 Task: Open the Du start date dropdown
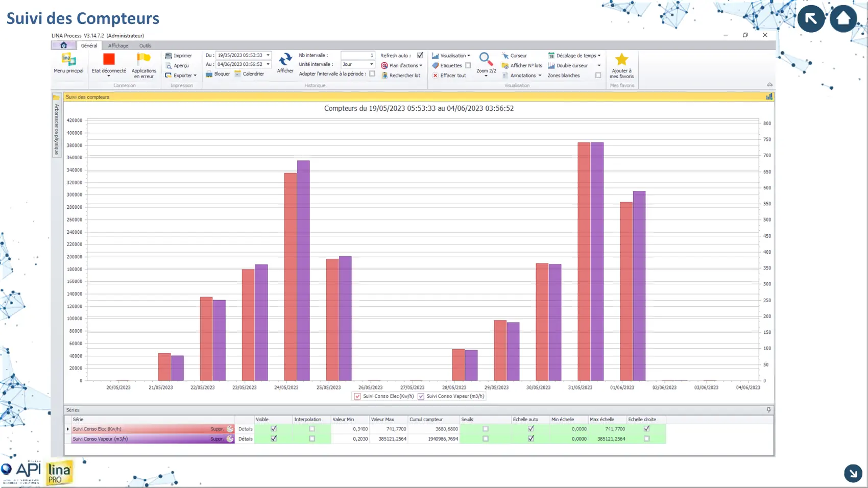pyautogui.click(x=268, y=55)
